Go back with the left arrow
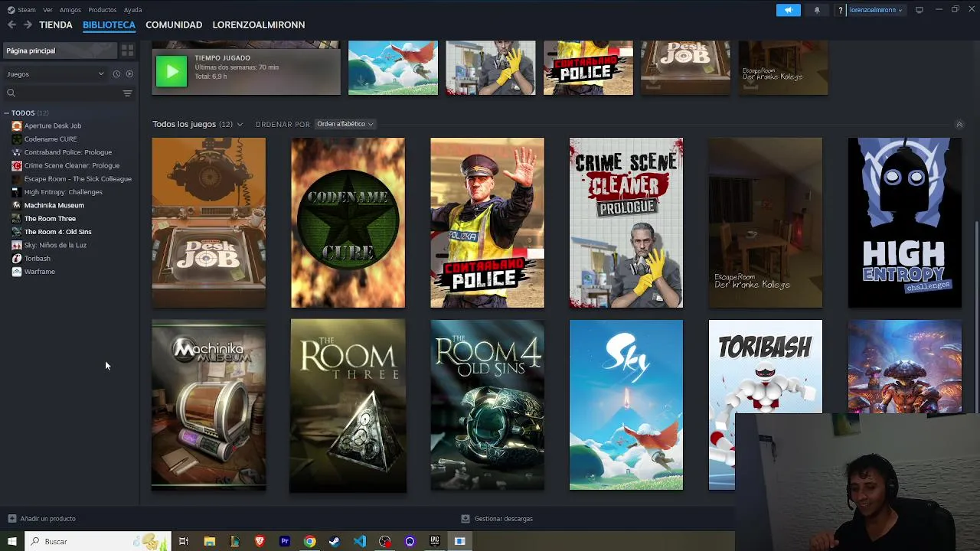980x551 pixels. [11, 25]
